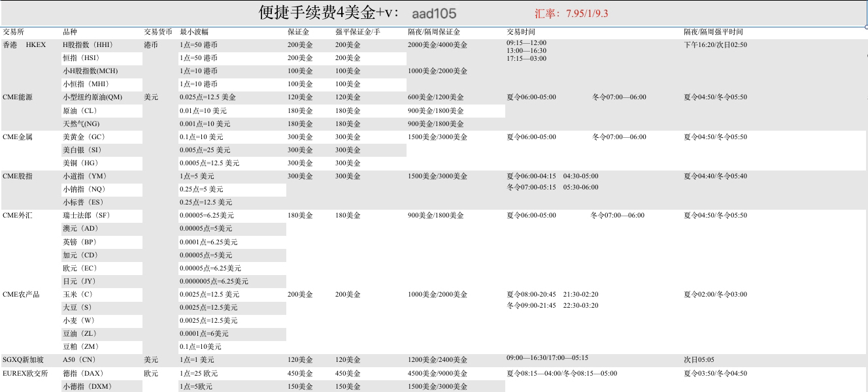Viewport: 868px width, 392px height.
Task: Select the 小纳指 (NQ) cell
Action: coord(84,189)
